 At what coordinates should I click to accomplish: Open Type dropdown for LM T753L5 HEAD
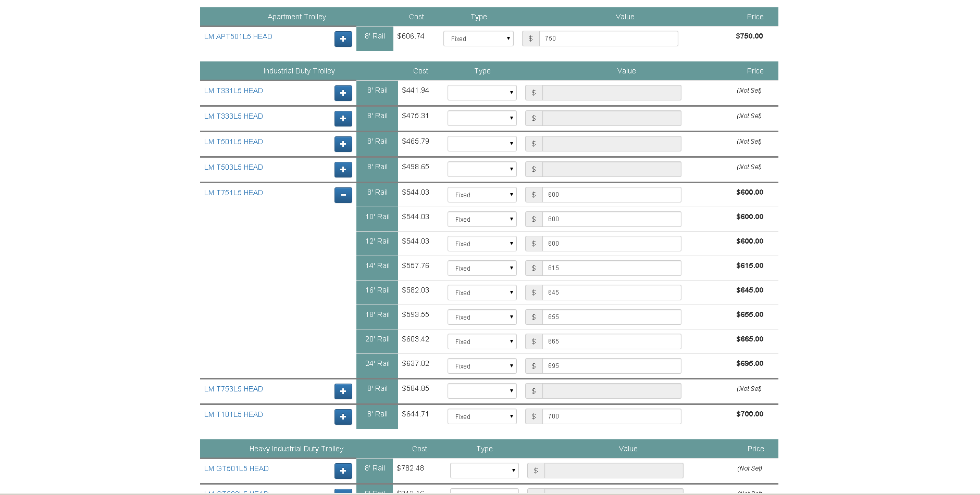point(482,391)
